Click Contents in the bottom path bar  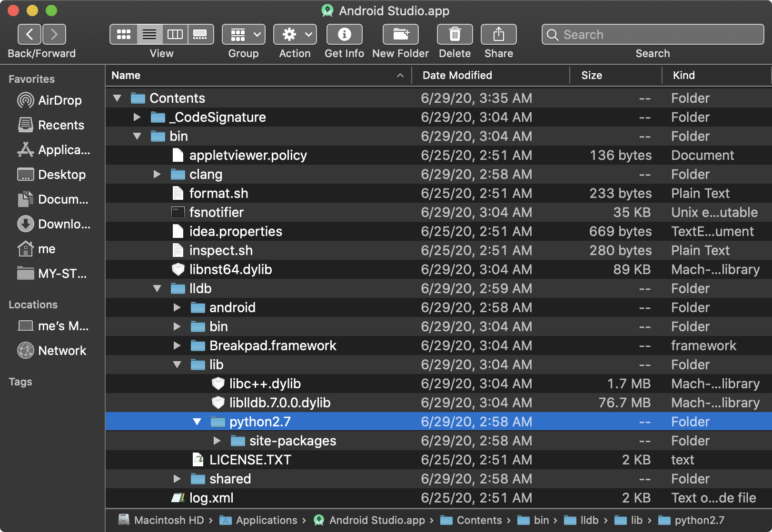tap(479, 520)
